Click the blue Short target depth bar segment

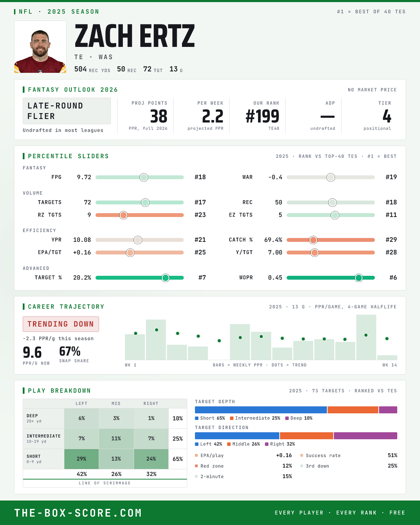[261, 410]
